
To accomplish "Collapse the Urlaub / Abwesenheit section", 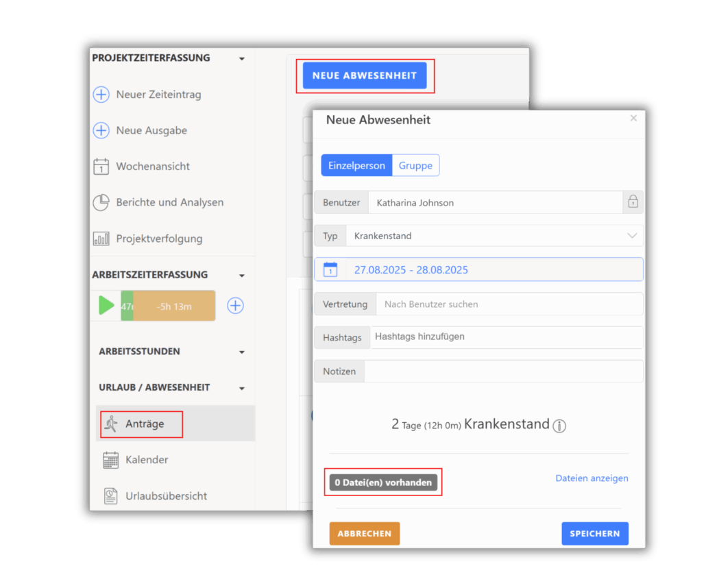I will coord(241,389).
